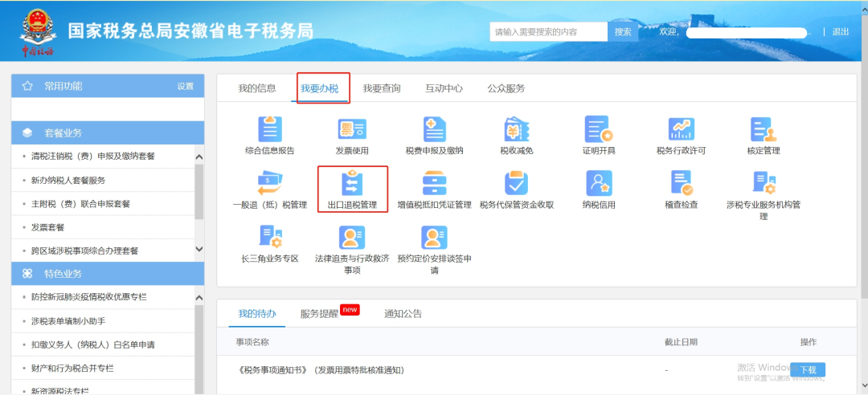
Task: Click the 搜索 button
Action: (623, 32)
